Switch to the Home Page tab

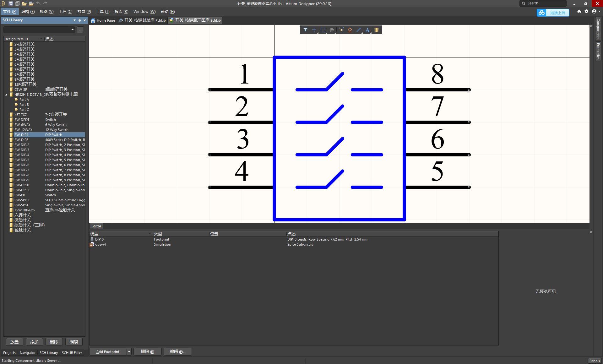coord(103,20)
